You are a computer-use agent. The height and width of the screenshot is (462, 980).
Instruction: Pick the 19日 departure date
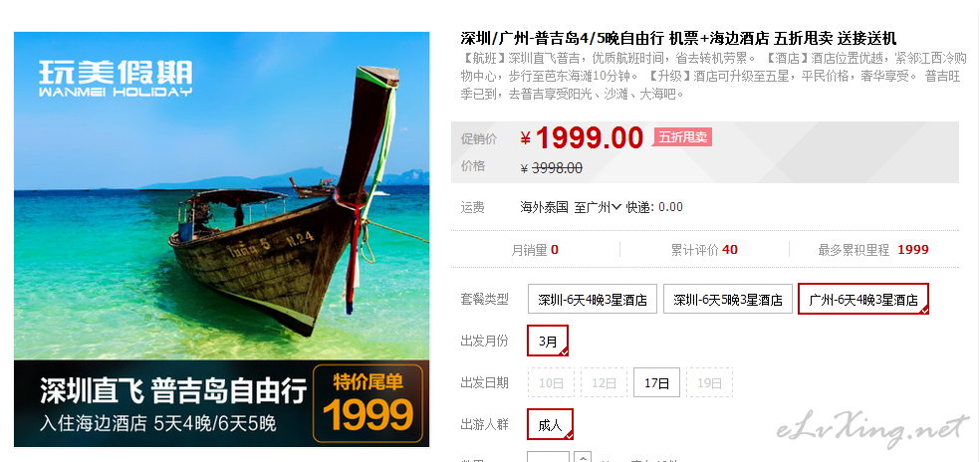point(709,382)
